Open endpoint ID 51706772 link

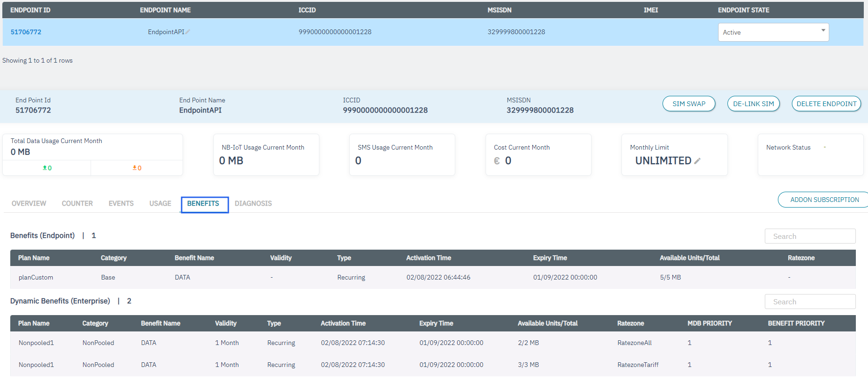pyautogui.click(x=26, y=32)
